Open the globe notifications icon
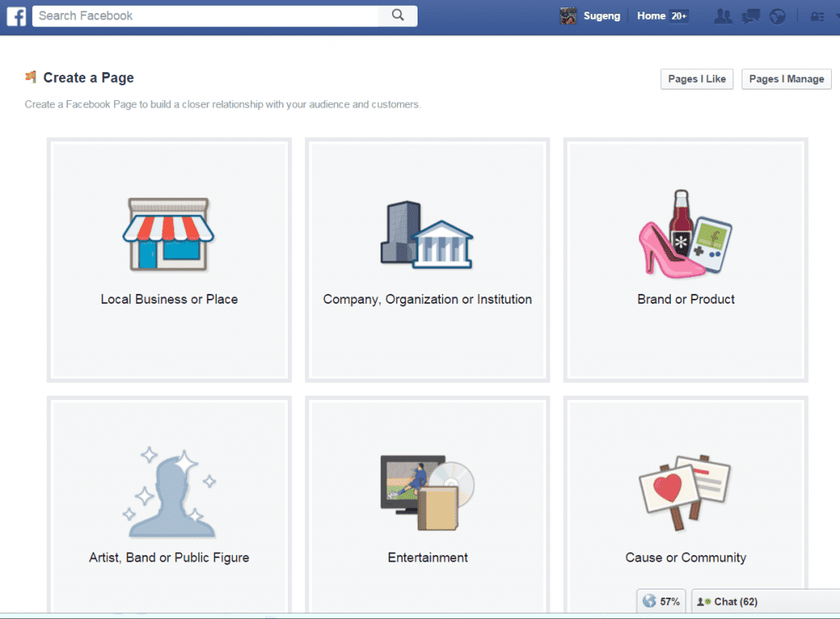 pyautogui.click(x=778, y=16)
